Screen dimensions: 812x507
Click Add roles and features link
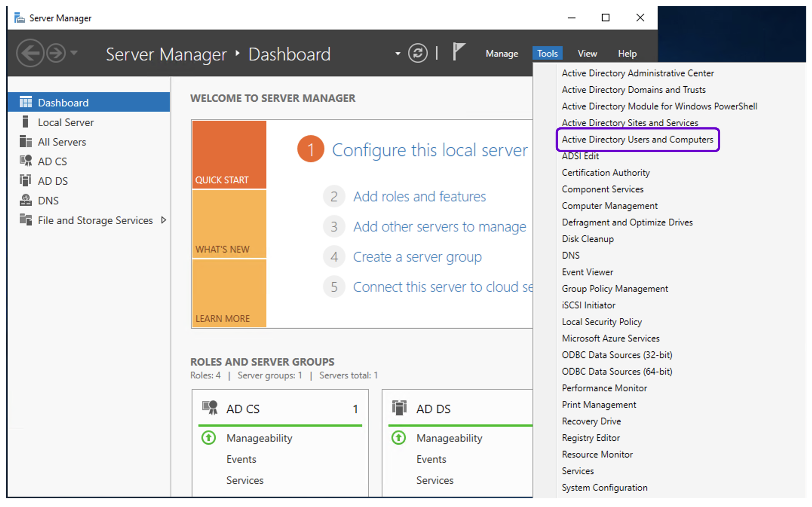click(419, 196)
